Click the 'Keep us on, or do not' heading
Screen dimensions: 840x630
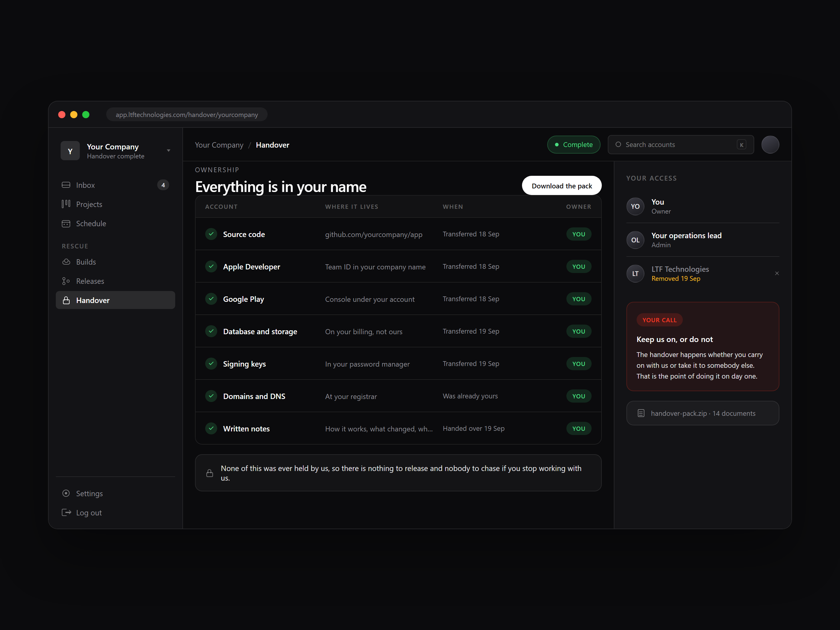tap(674, 340)
